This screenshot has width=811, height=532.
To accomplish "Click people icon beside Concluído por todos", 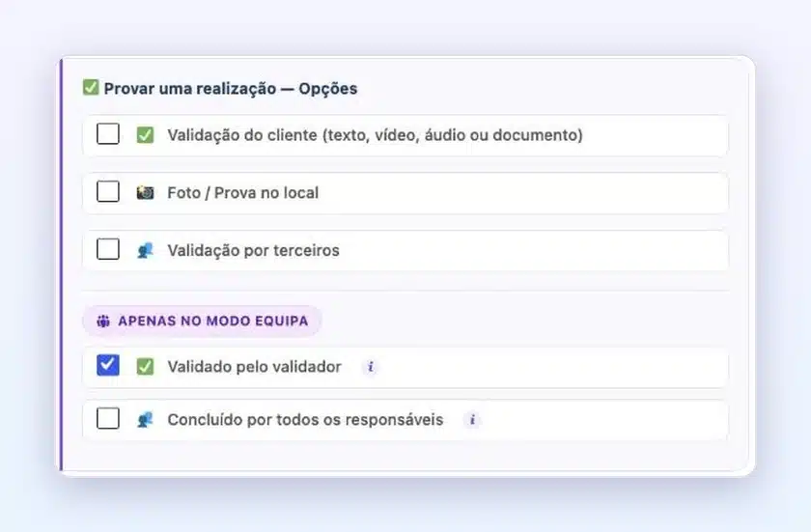I will [x=146, y=419].
